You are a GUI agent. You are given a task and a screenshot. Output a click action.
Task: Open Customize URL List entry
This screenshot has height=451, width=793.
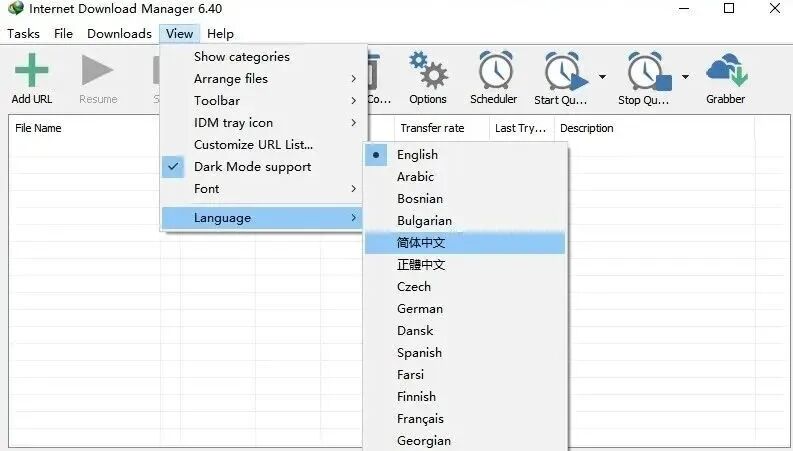point(261,145)
